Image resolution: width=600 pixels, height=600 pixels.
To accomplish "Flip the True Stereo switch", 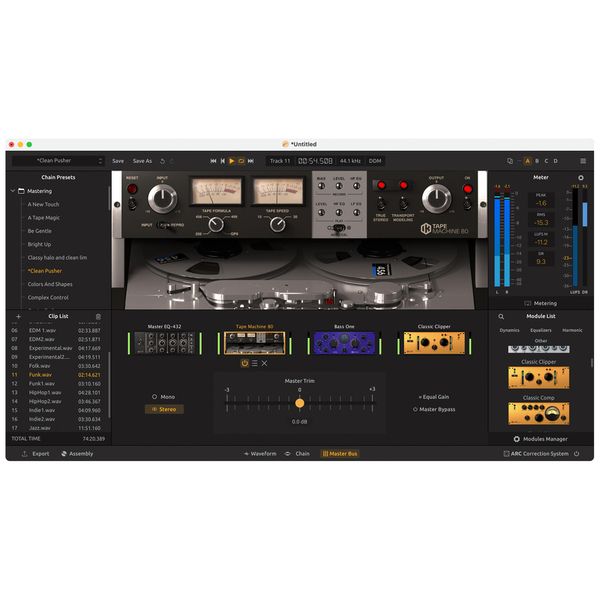I will click(380, 204).
